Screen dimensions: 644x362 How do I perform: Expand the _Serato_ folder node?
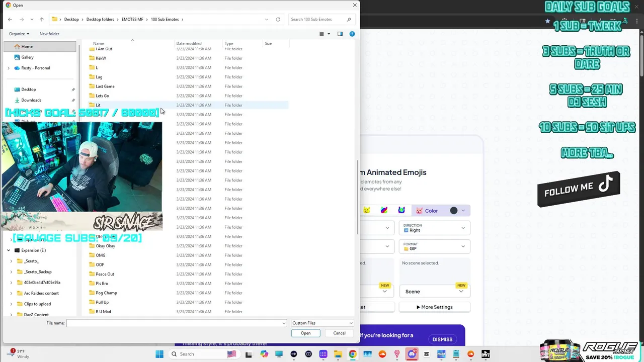(x=12, y=261)
